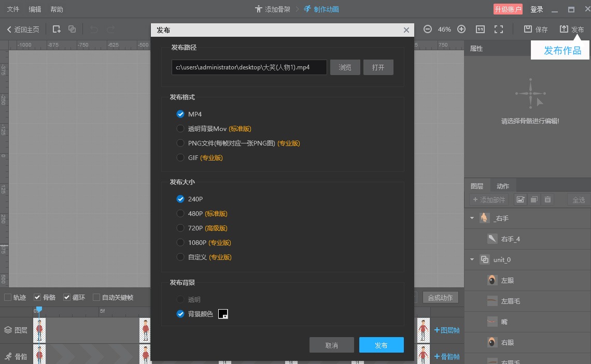591x364 pixels.
Task: Click the duplicate layer icon in layers panel
Action: [534, 199]
